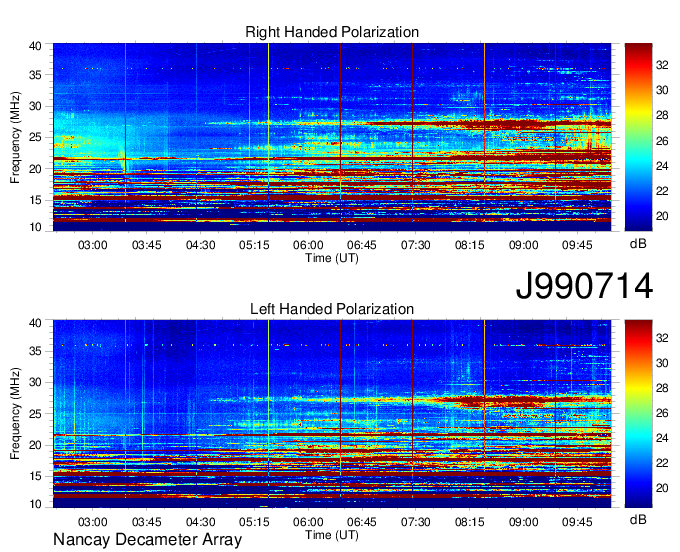Click the 15 MHz tick on right-handed plot
This screenshot has height=552, width=680.
(x=35, y=200)
